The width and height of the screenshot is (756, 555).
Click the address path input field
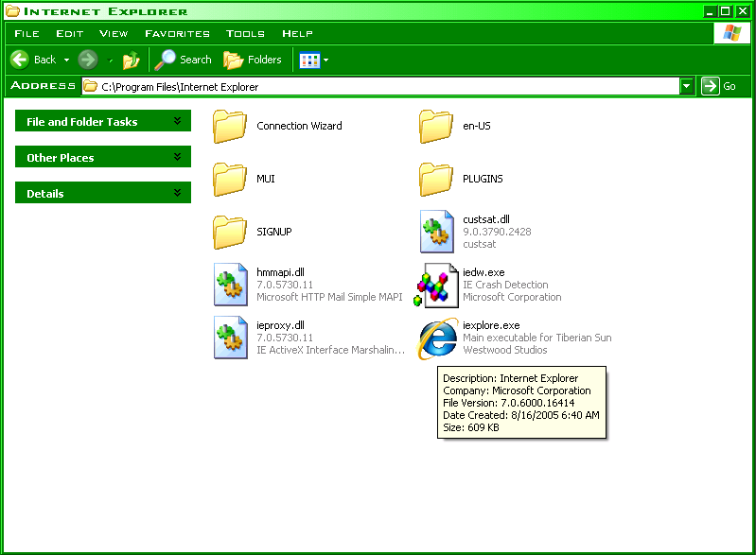point(381,86)
